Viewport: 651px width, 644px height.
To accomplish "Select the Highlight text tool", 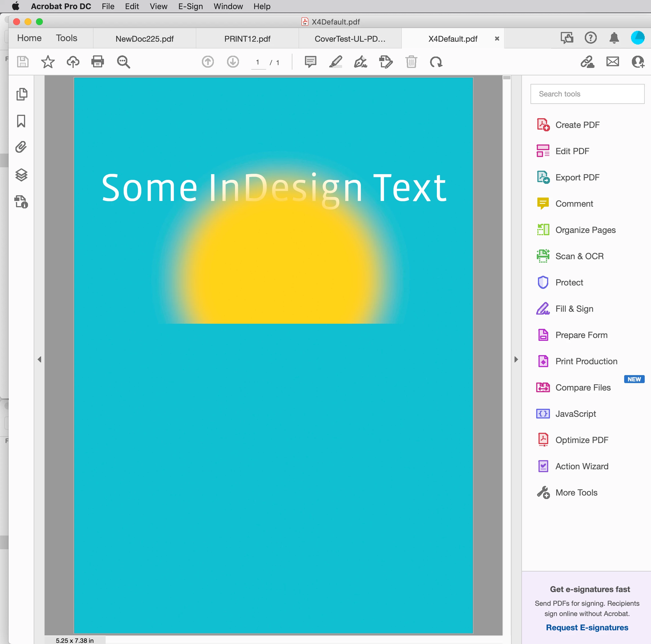I will tap(335, 62).
